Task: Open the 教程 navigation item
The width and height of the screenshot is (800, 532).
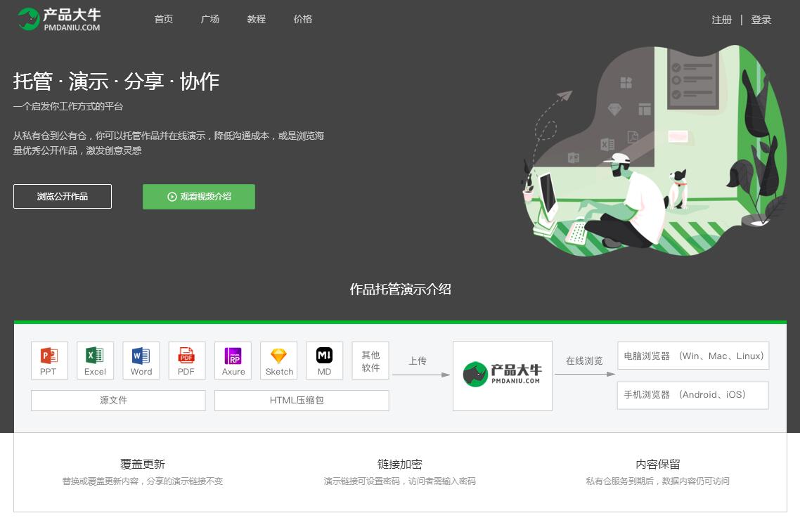Action: tap(257, 19)
